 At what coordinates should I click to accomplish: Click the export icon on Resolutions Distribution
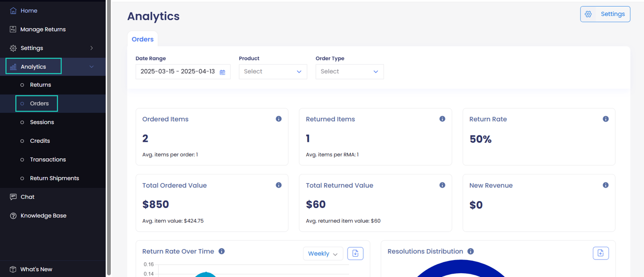coord(600,253)
